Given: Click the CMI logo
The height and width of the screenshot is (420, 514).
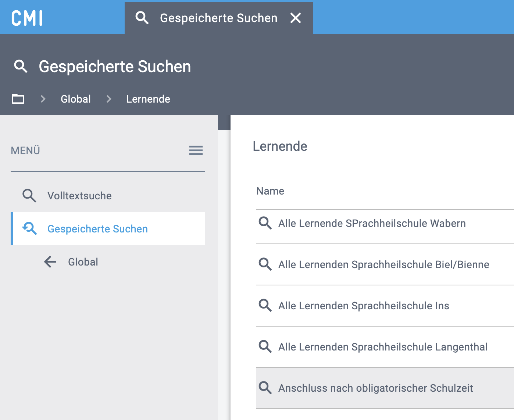Looking at the screenshot, I should (x=27, y=18).
